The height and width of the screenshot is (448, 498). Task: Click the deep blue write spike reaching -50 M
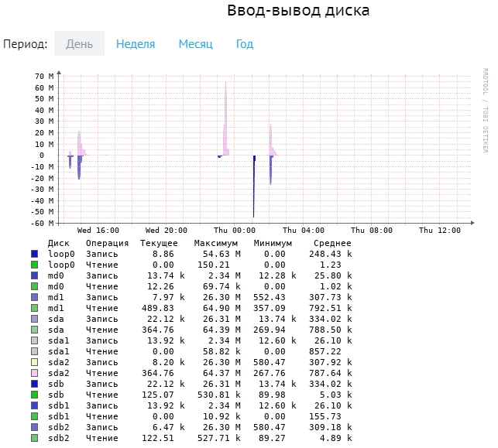pyautogui.click(x=254, y=187)
